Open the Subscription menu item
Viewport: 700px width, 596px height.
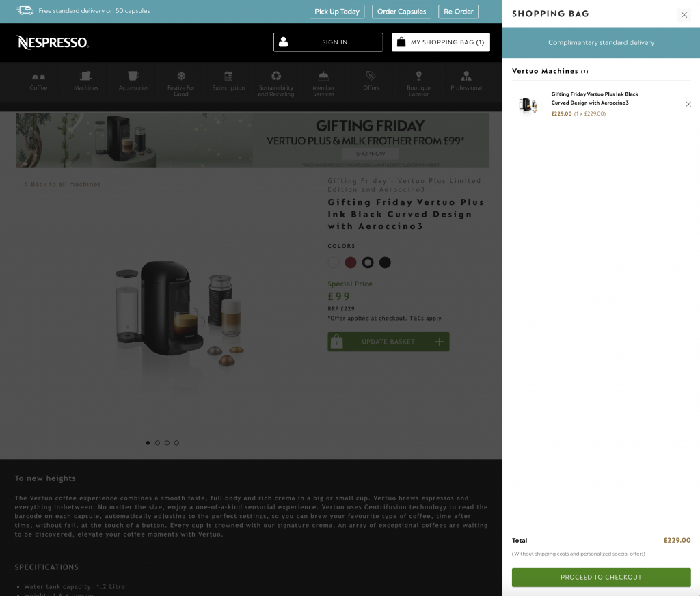[x=228, y=81]
